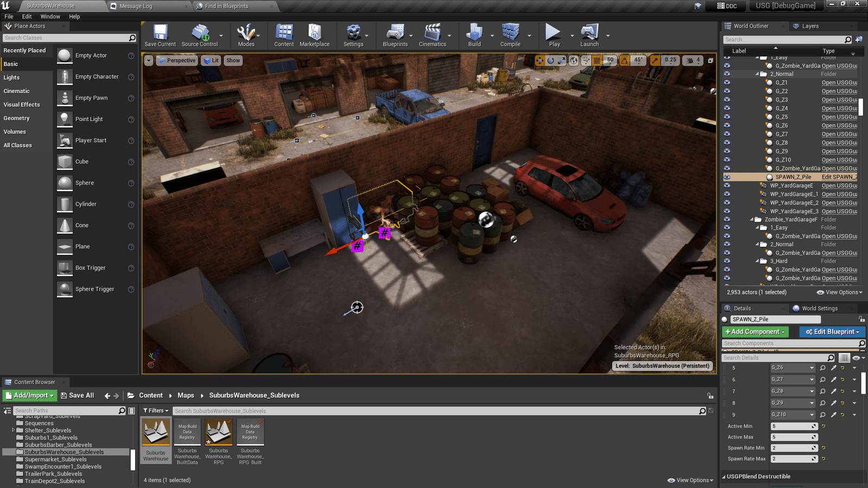Open the Blueprints toolbar icon
The width and height of the screenshot is (868, 488).
point(395,35)
